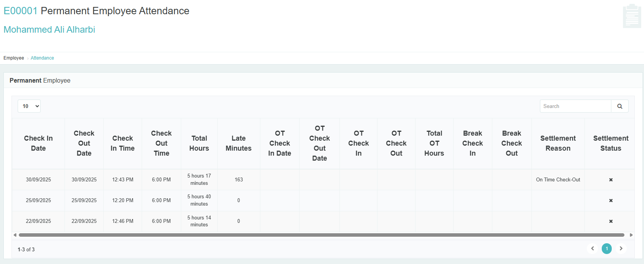Focus the Search input field
The image size is (644, 264).
(575, 106)
